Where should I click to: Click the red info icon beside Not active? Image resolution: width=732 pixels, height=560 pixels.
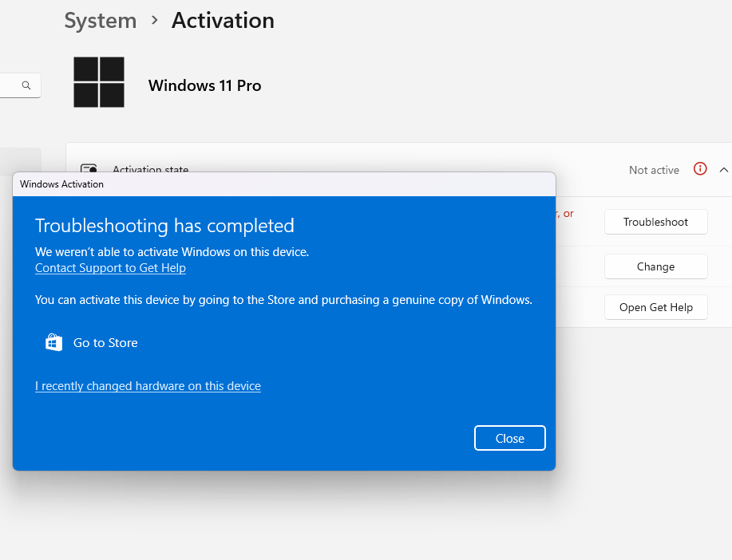click(x=700, y=169)
